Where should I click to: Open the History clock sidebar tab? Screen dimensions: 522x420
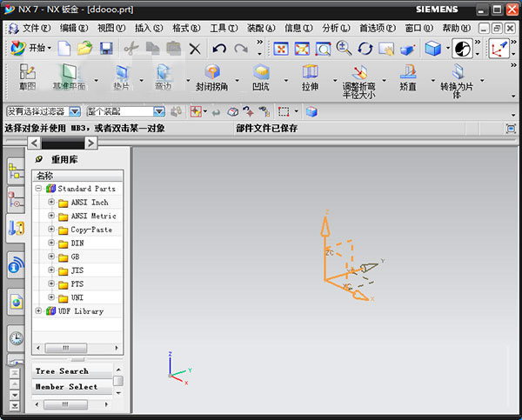pos(17,338)
